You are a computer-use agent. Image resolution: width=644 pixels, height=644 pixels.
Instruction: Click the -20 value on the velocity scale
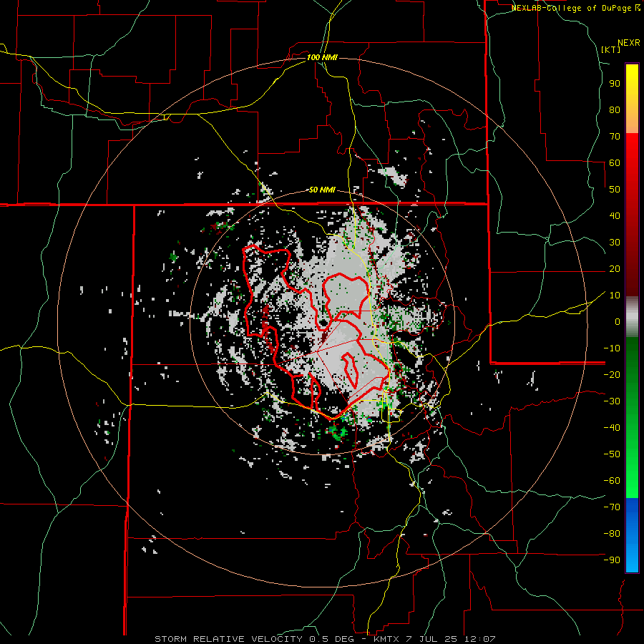click(x=612, y=375)
